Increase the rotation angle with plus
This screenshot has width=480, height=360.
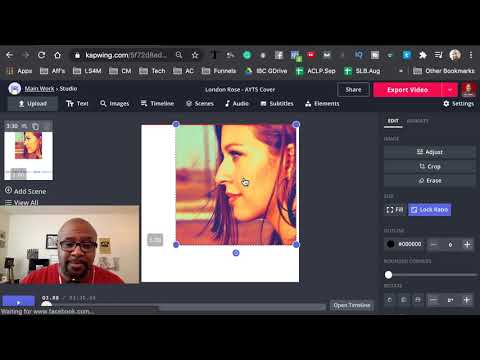[x=467, y=300]
